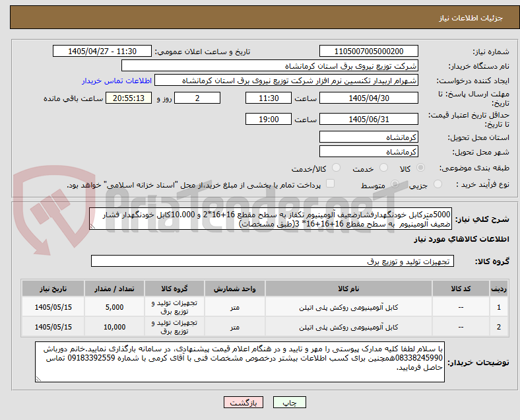Click the remaining time field 20:55:13
The width and height of the screenshot is (520, 420).
[x=129, y=98]
